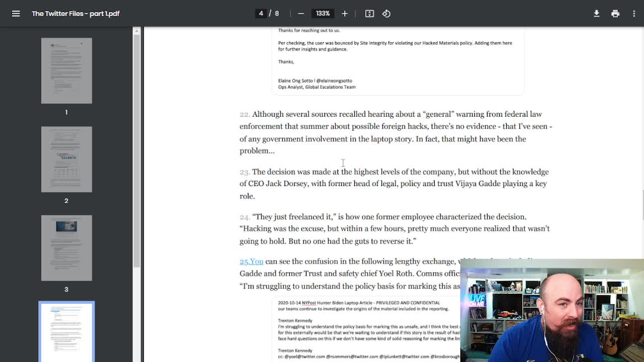Viewport: 644px width, 362px height.
Task: Click the first 'Trenton Kennedy' name in email
Action: [x=295, y=320]
